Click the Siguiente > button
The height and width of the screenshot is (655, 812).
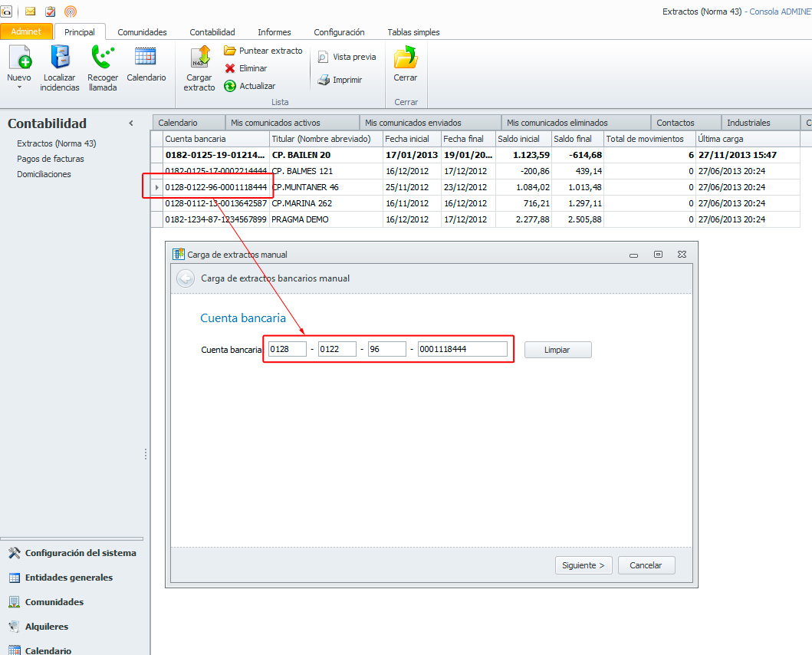[x=583, y=565]
